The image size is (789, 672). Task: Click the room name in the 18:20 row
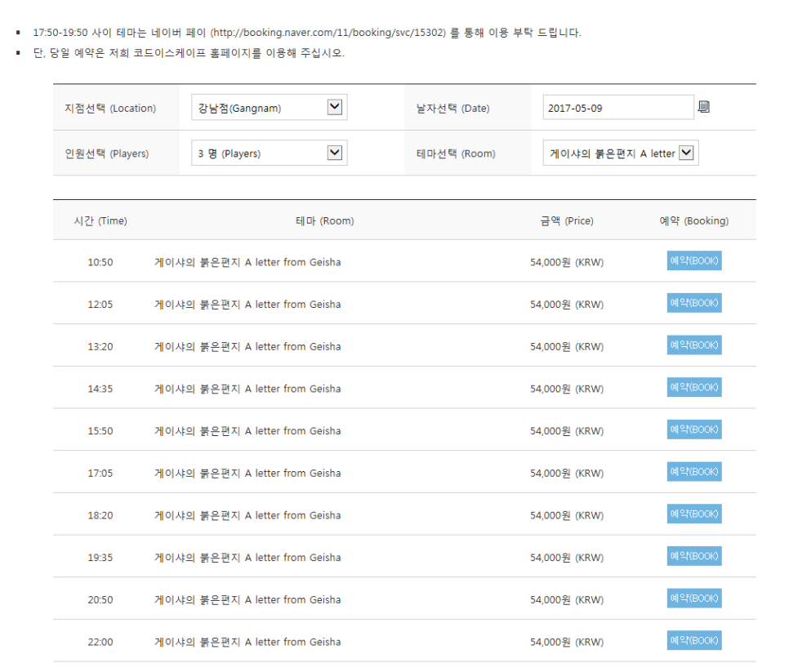(x=247, y=515)
